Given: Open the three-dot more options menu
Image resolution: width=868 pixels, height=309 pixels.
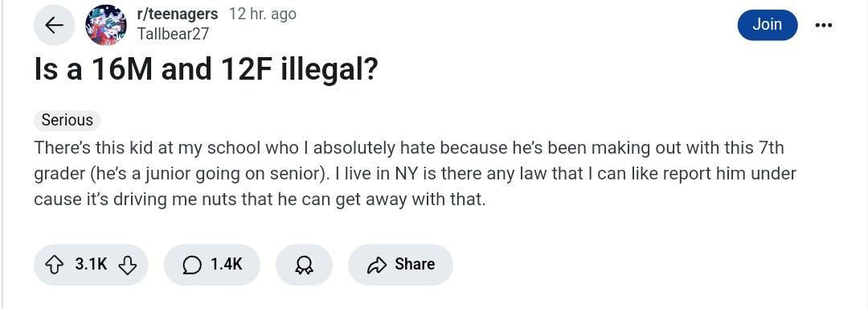Looking at the screenshot, I should tap(823, 25).
